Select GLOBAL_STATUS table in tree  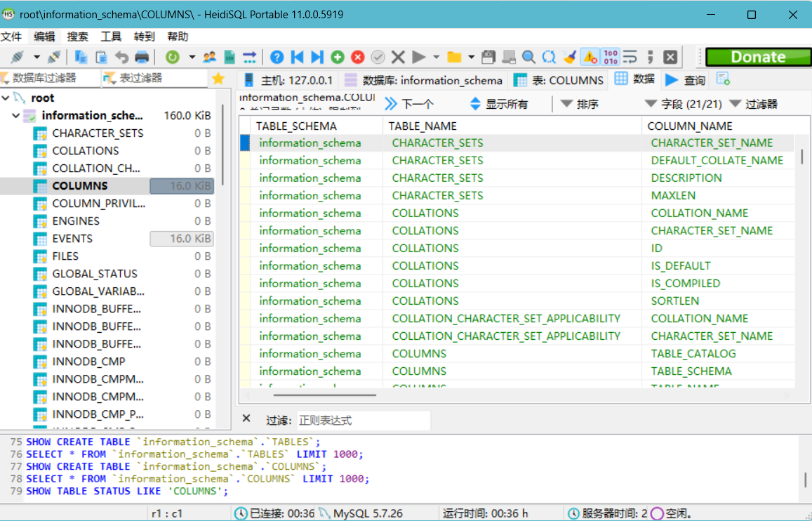[x=95, y=273]
